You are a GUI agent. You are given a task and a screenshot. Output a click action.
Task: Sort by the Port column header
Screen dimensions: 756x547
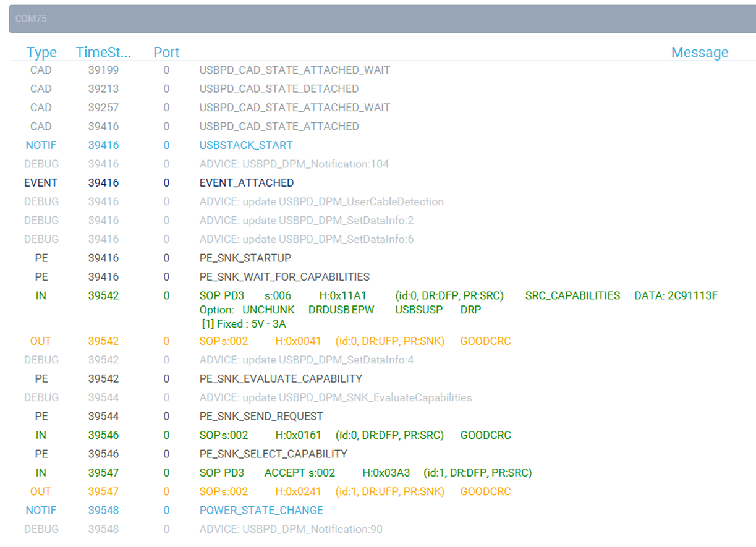coord(166,53)
